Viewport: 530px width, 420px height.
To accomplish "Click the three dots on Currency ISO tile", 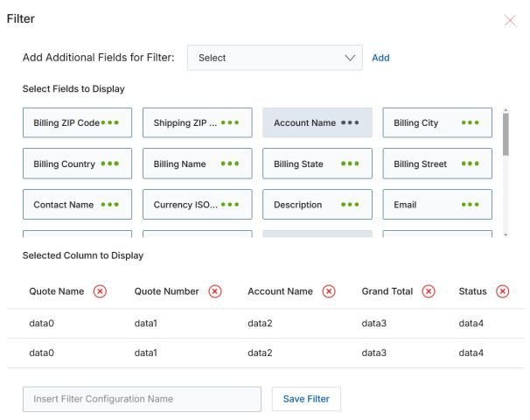I will coord(230,205).
